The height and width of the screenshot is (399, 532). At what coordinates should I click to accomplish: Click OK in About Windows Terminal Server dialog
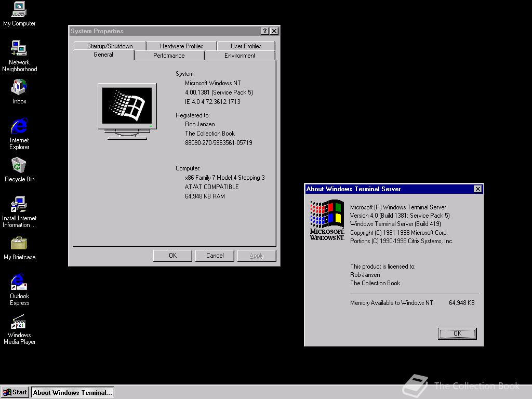457,334
